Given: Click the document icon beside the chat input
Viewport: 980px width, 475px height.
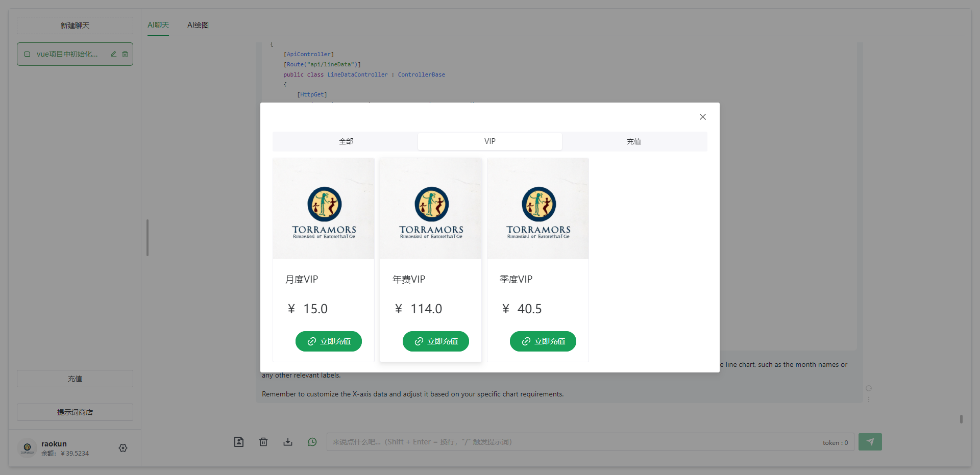Looking at the screenshot, I should pos(239,442).
